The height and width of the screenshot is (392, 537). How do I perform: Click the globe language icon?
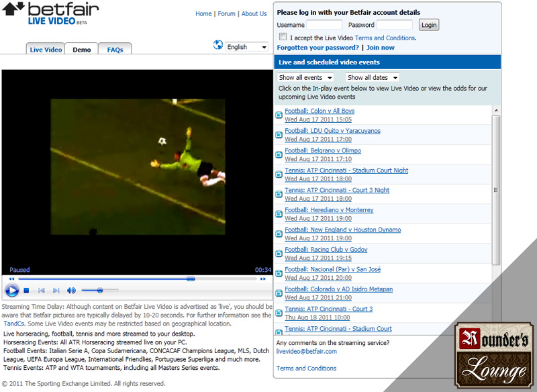click(217, 45)
